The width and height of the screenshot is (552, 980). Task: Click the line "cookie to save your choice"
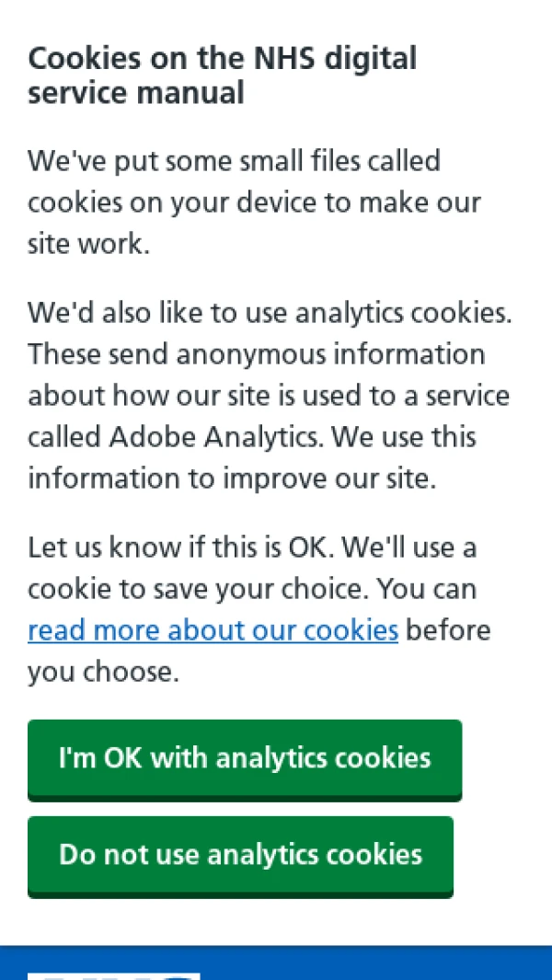tap(199, 589)
